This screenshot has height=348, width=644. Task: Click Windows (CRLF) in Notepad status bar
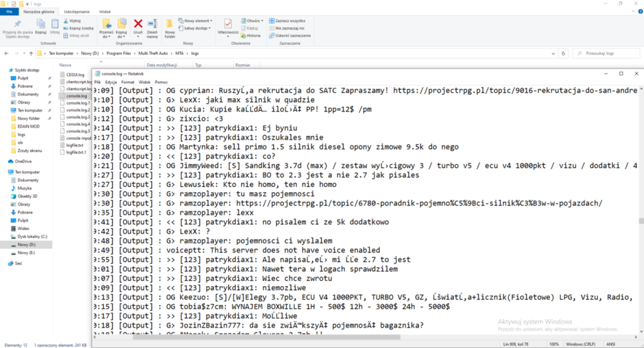[x=580, y=344]
